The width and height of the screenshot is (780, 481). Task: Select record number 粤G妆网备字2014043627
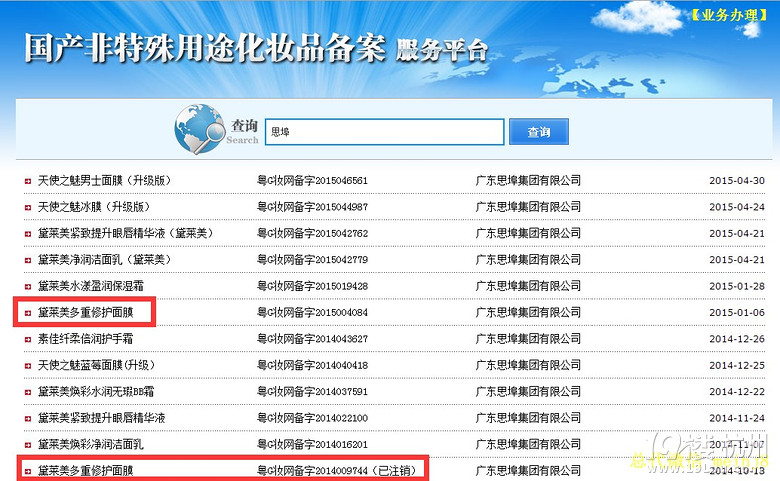coord(312,339)
